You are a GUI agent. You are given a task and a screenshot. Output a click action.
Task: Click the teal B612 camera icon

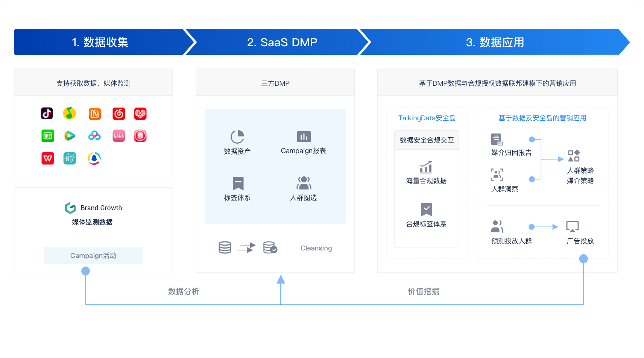pos(70,158)
